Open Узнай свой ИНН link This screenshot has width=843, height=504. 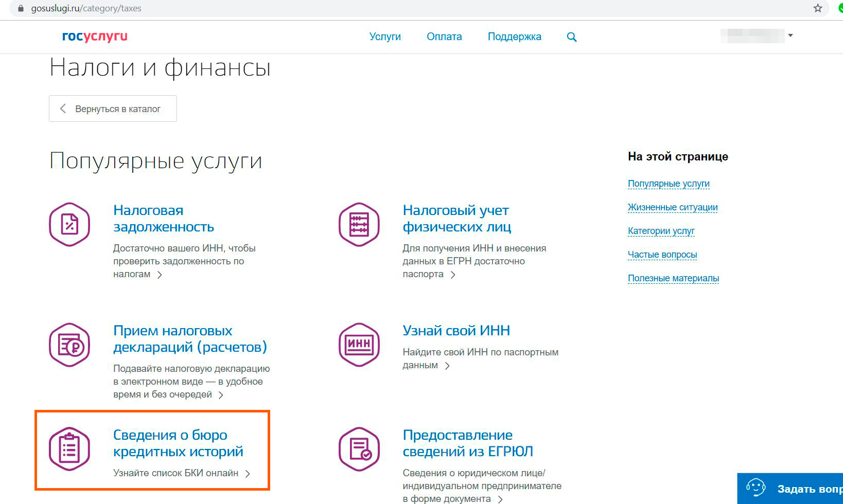tap(456, 330)
